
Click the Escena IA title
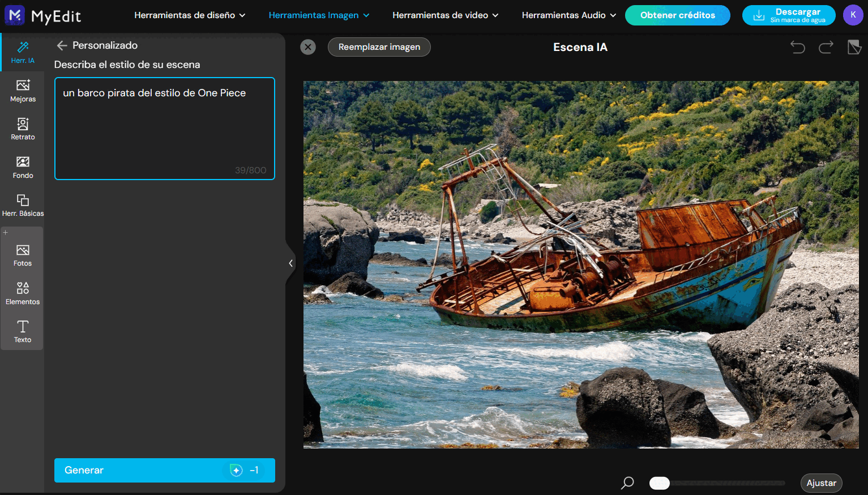pos(580,47)
